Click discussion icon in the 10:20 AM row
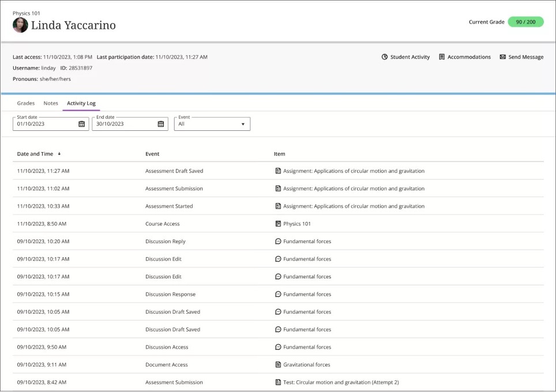This screenshot has height=392, width=556. click(278, 242)
